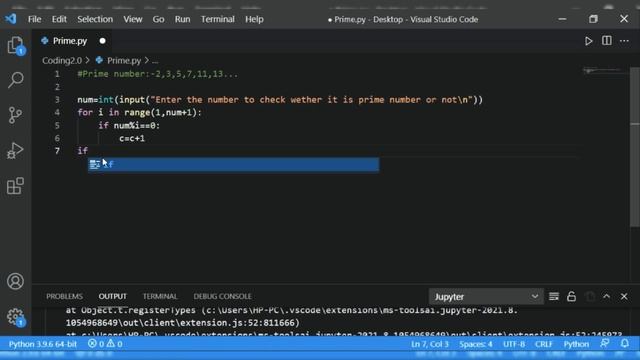Click Ln 7, Col 3 to go to line
This screenshot has height=360, width=640.
pyautogui.click(x=430, y=344)
